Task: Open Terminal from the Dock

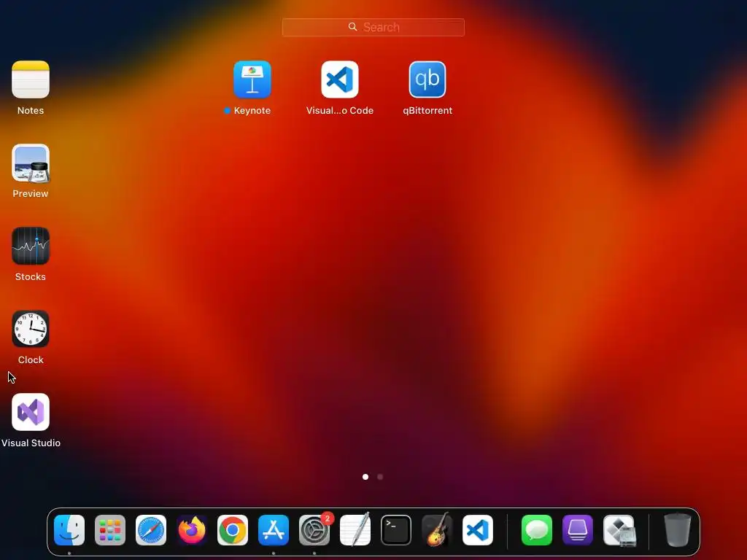Action: [x=396, y=530]
